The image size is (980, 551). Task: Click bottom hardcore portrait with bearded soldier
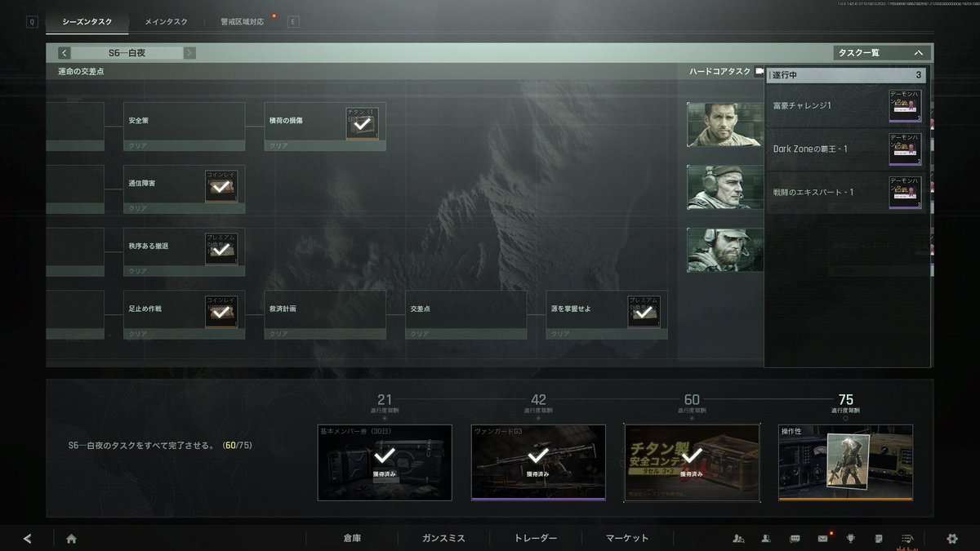(x=725, y=250)
